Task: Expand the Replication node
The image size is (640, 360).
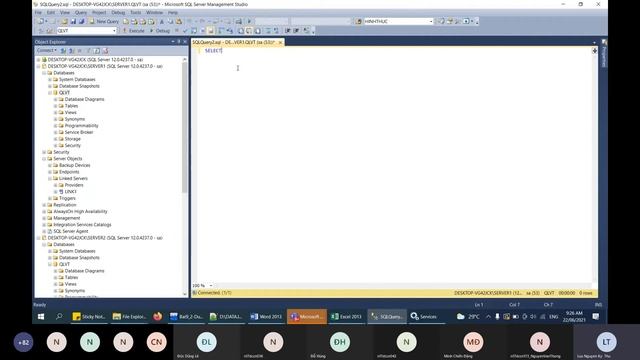Action: pyautogui.click(x=44, y=205)
